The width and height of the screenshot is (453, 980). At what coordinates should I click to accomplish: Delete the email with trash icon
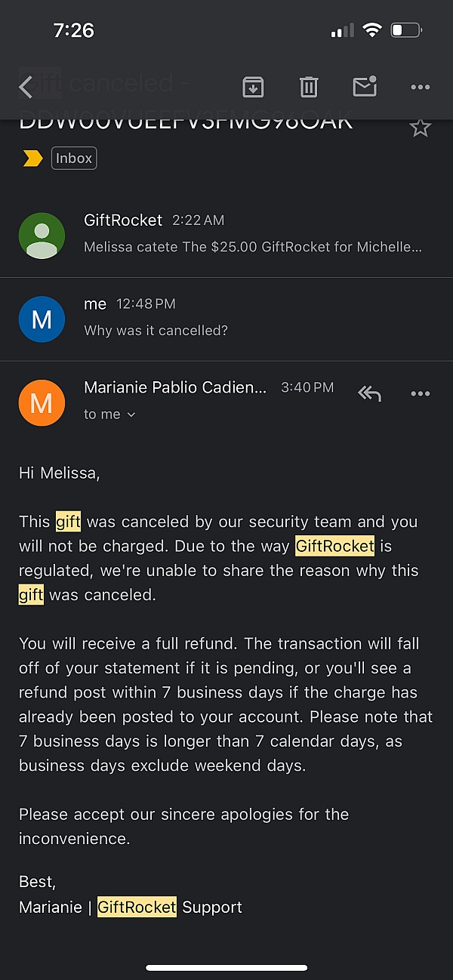tap(309, 87)
